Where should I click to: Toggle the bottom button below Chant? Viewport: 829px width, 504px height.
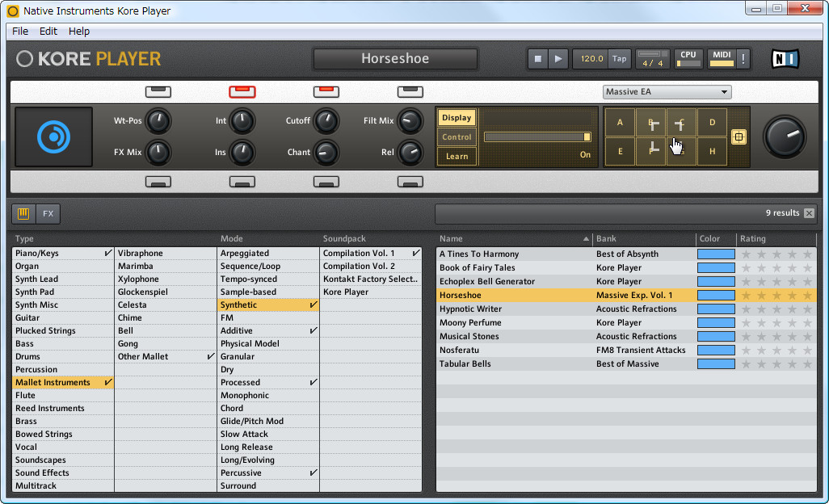tap(326, 183)
